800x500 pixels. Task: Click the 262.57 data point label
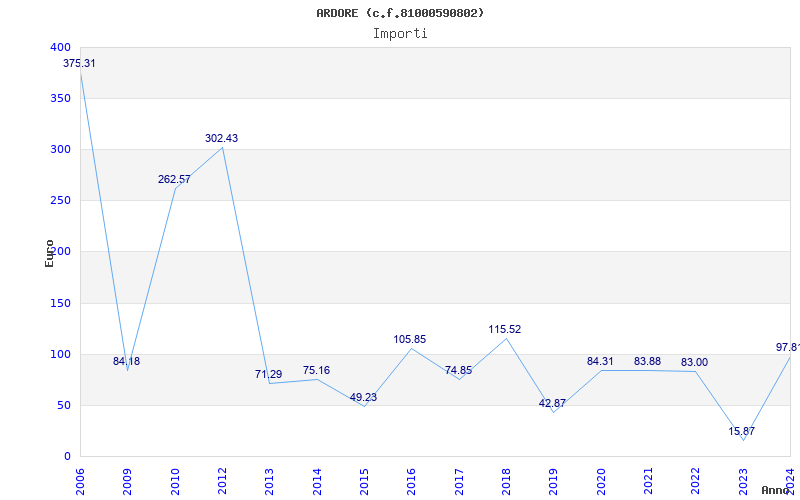pos(174,180)
